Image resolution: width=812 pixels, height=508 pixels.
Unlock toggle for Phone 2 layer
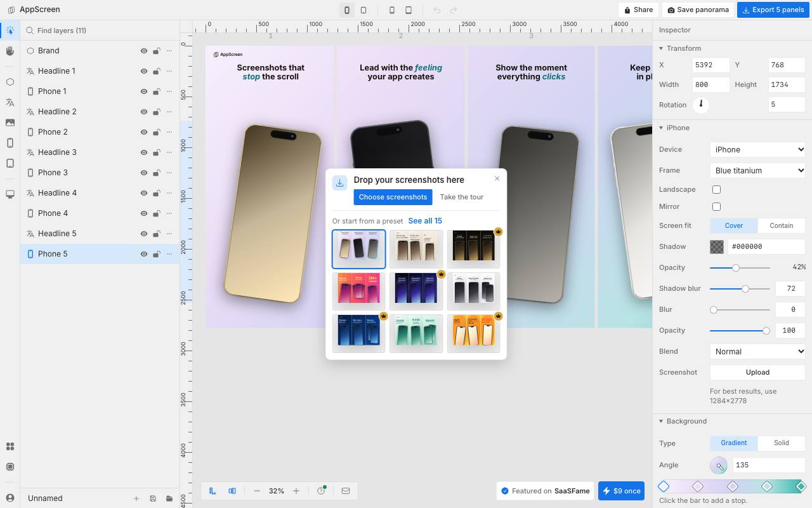tap(157, 132)
